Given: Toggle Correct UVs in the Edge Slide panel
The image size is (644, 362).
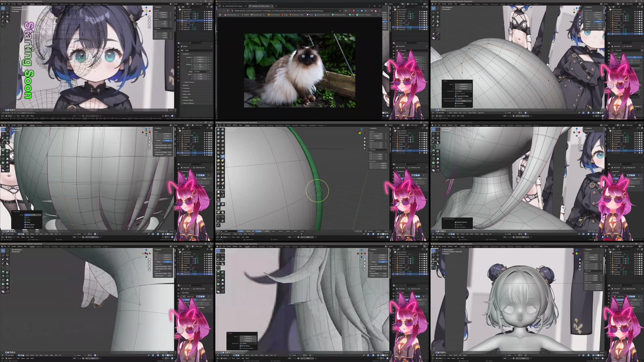Looking at the screenshot, I should 25,227.
